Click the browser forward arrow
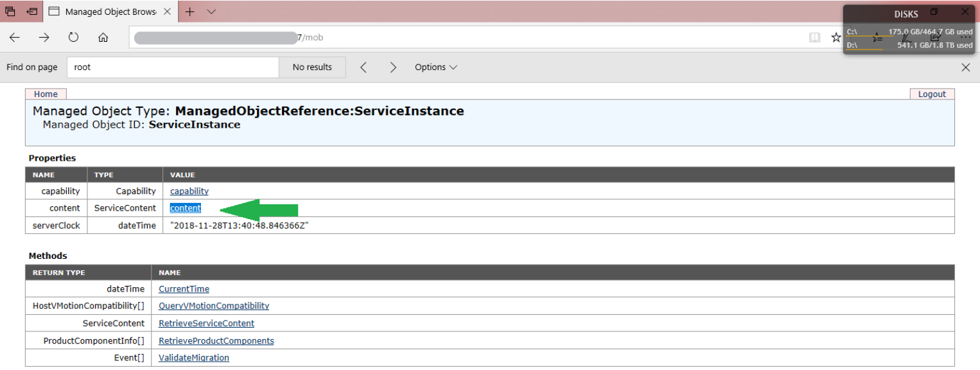The width and height of the screenshot is (980, 370). 44,37
